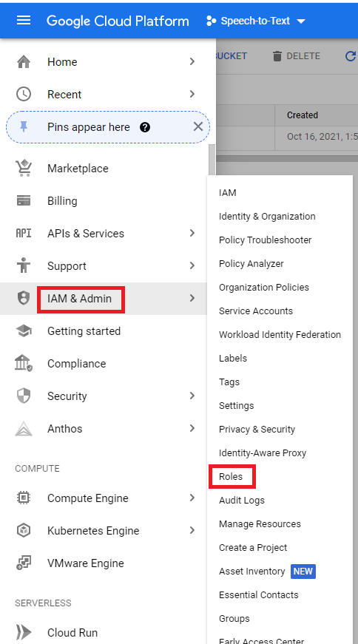Click the DELETE button in toolbar
This screenshot has width=358, height=644.
point(296,56)
